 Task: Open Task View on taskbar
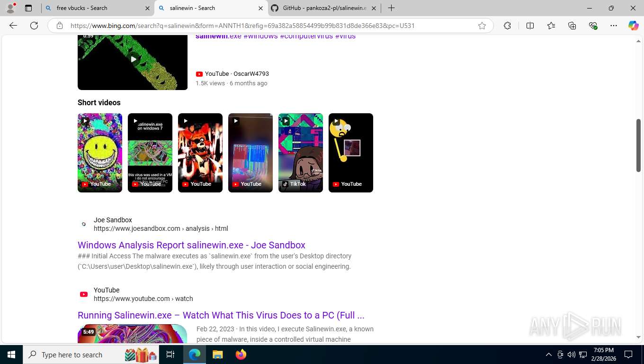tap(170, 355)
